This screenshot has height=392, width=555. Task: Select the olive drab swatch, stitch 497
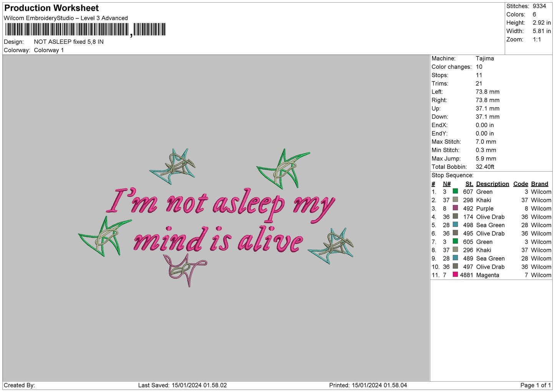coord(455,266)
